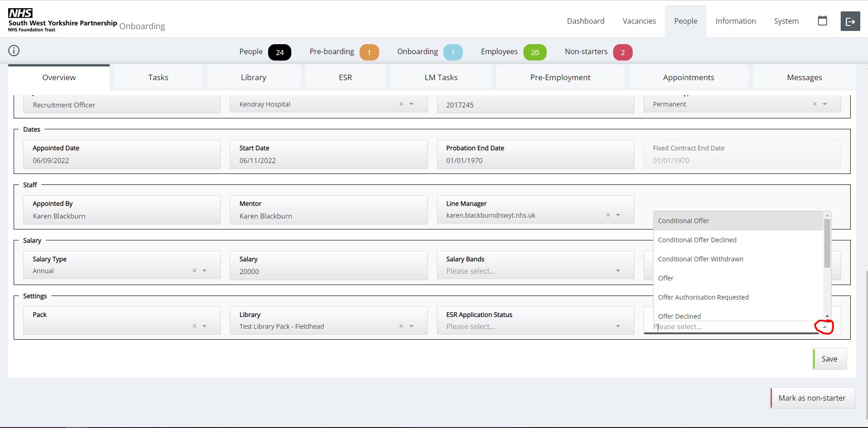Switch to the Pre-Employment tab
This screenshot has height=428, width=868.
(560, 77)
